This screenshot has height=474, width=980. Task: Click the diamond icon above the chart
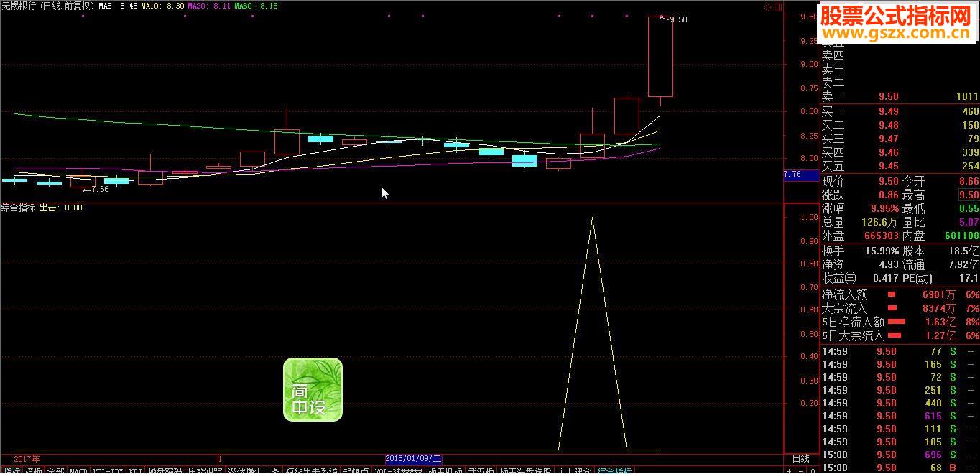[x=767, y=7]
